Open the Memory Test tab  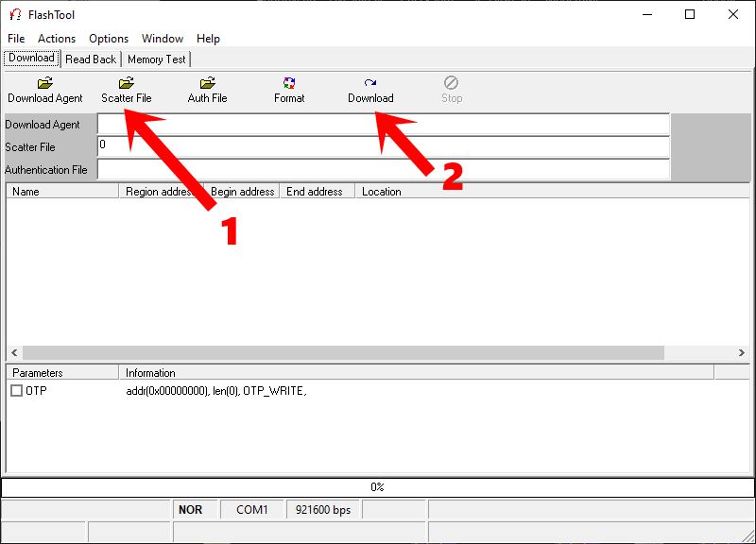(x=156, y=58)
